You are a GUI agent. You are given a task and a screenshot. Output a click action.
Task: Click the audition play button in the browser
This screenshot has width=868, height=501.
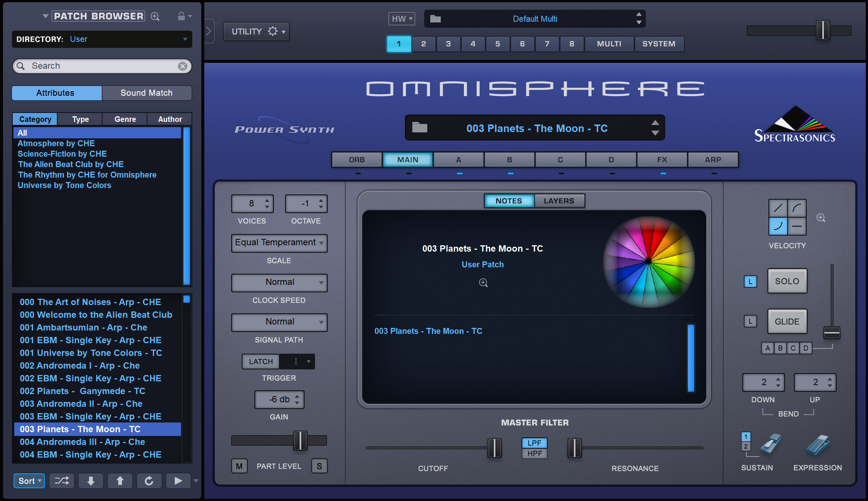click(x=178, y=481)
